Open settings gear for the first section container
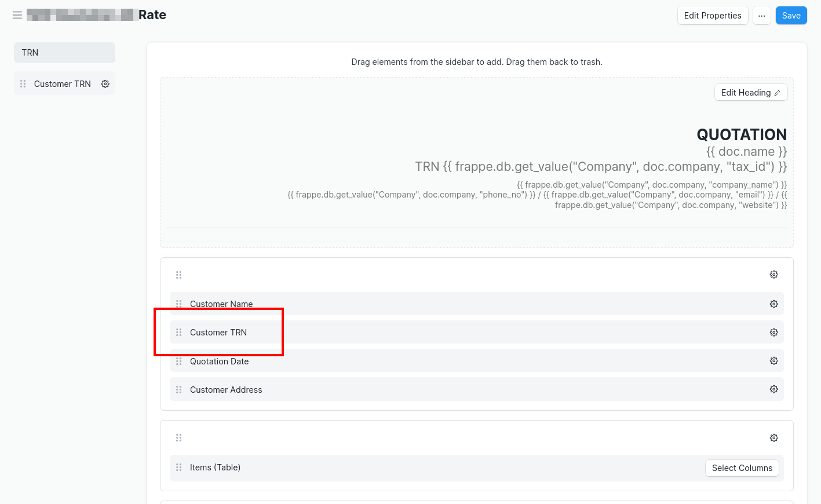 773,274
